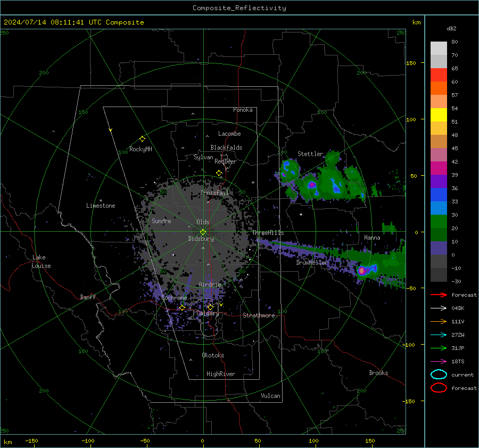Screen dimensions: 479x448
Task: Select the Stettler label
Action: [310, 154]
